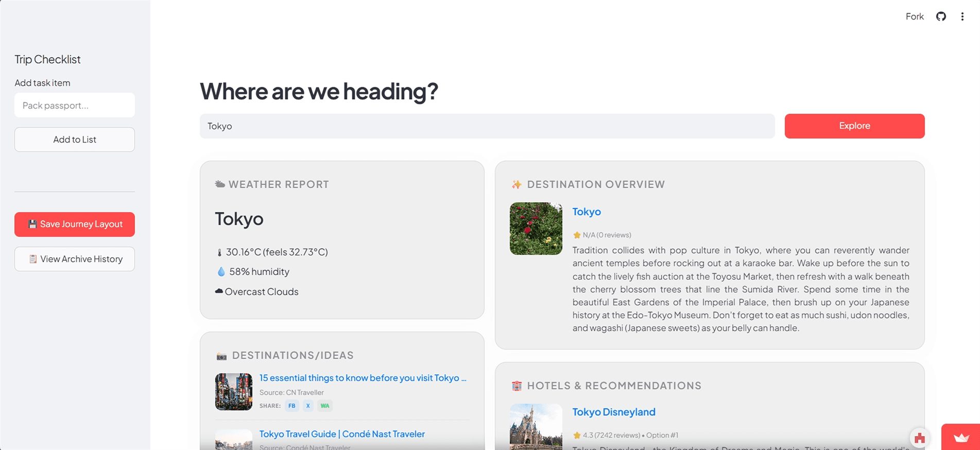Open Tokyo Travel Guide Condé Nast link
Image resolution: width=980 pixels, height=450 pixels.
tap(342, 434)
